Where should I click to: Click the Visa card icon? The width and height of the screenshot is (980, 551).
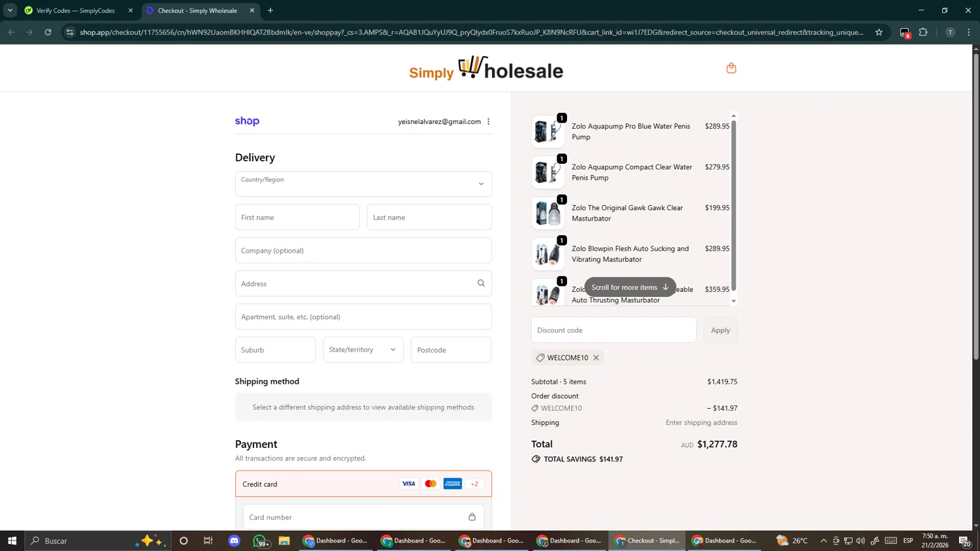tap(408, 484)
